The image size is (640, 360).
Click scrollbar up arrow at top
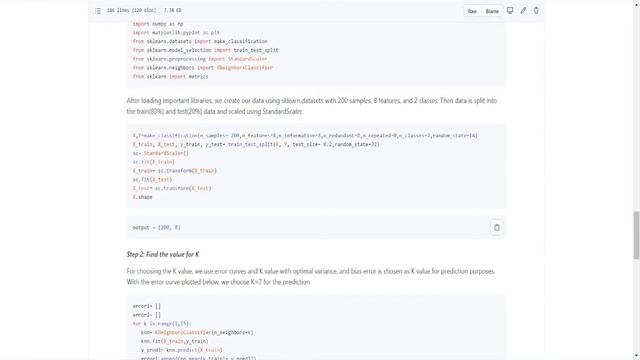(x=636, y=3)
